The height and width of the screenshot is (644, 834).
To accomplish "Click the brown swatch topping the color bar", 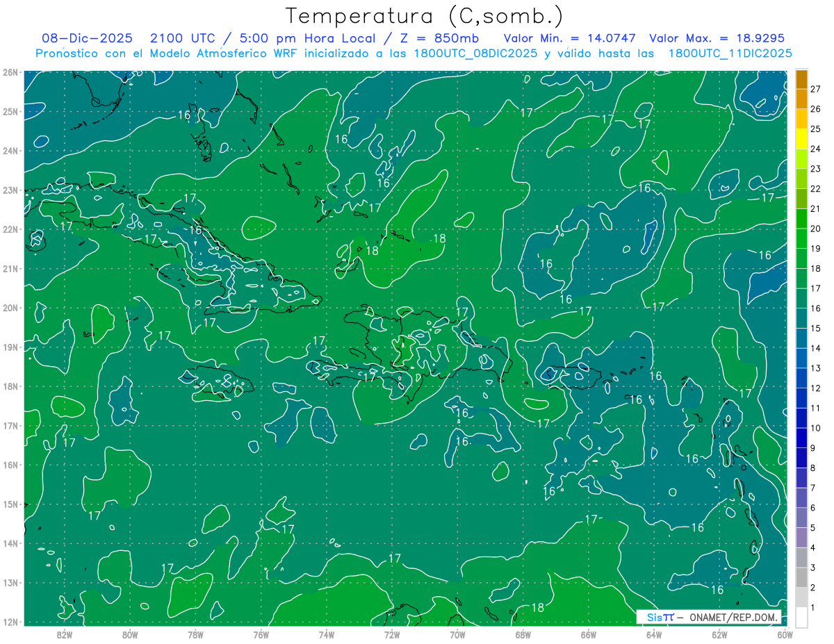I will point(801,79).
